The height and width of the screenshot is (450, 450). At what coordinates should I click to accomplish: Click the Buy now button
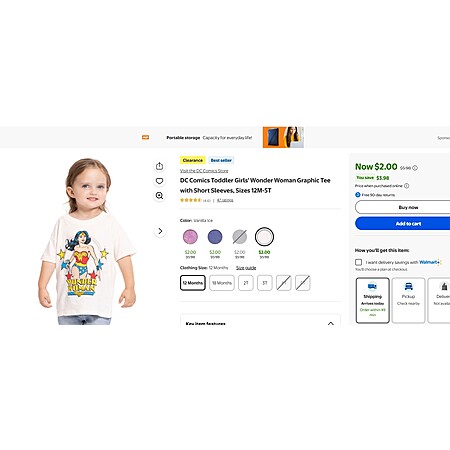pos(403,207)
